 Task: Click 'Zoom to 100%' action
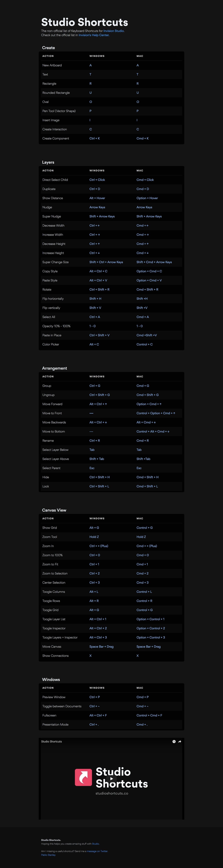tap(53, 555)
